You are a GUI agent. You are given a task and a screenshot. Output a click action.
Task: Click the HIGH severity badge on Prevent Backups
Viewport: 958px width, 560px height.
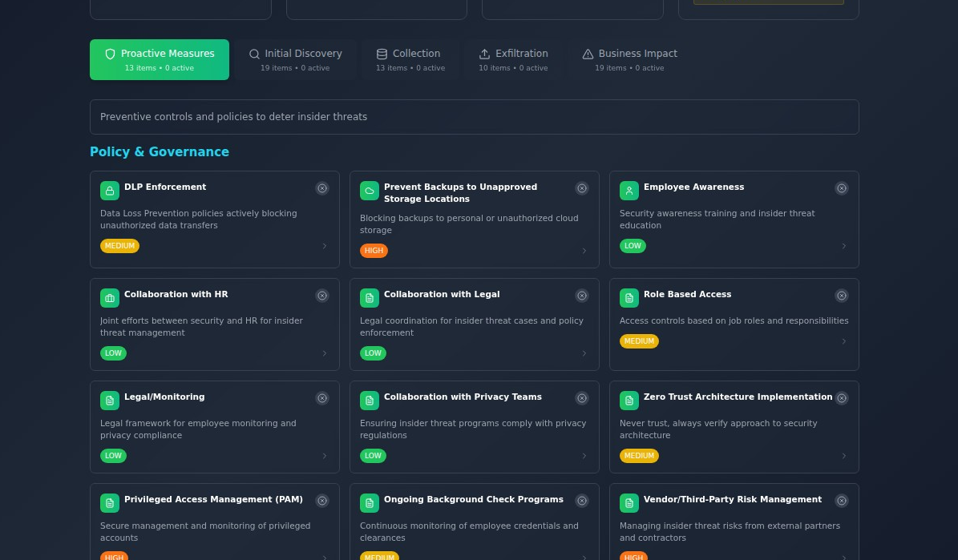point(374,251)
